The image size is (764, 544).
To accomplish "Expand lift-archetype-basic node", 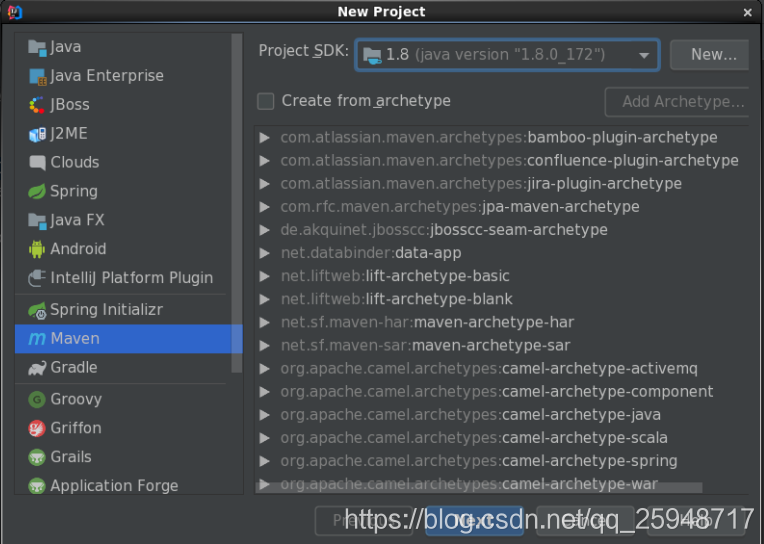I will (x=265, y=276).
